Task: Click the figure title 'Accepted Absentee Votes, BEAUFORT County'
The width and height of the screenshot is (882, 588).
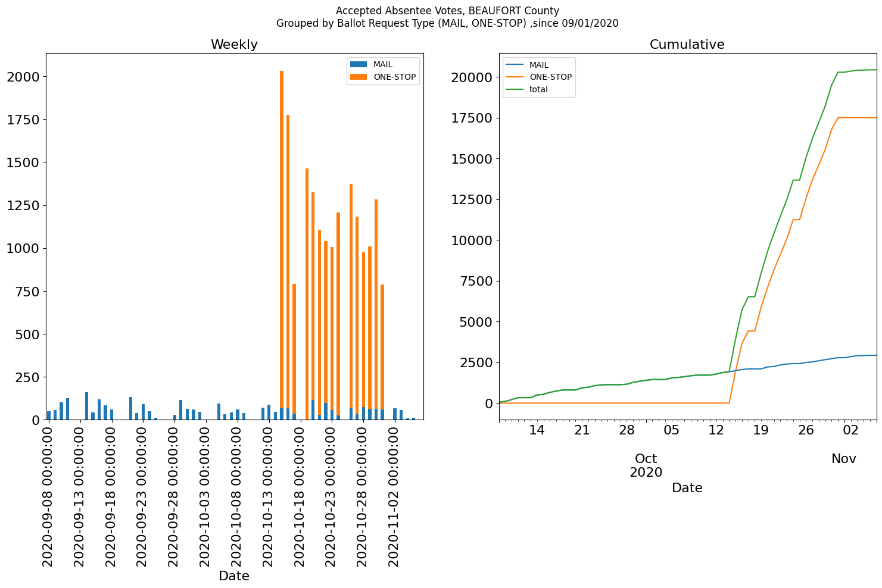Action: [447, 11]
